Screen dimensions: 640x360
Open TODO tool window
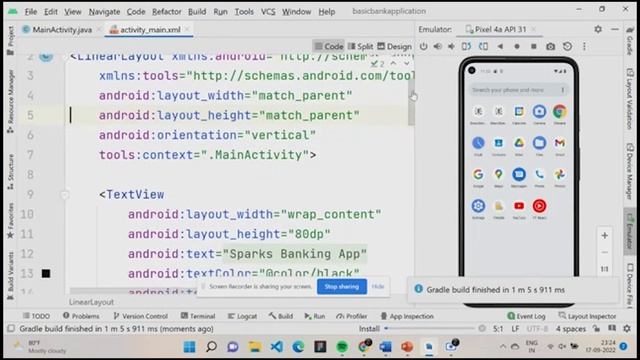tap(36, 316)
